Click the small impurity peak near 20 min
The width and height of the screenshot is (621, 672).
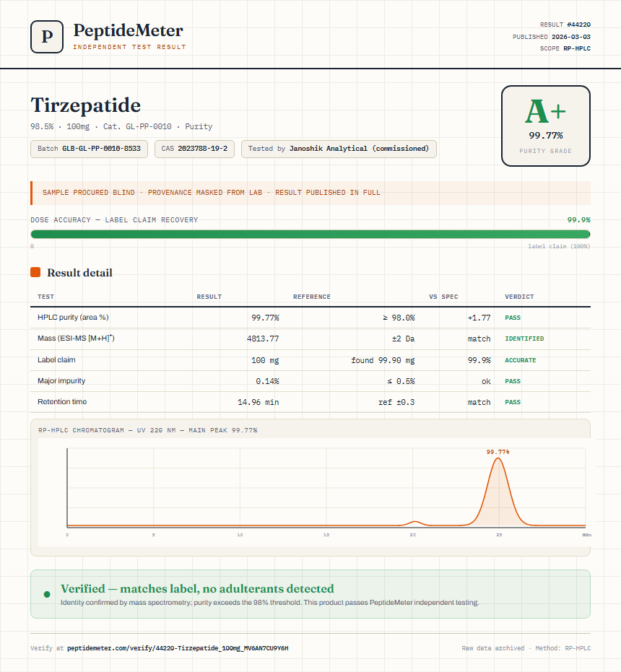414,523
